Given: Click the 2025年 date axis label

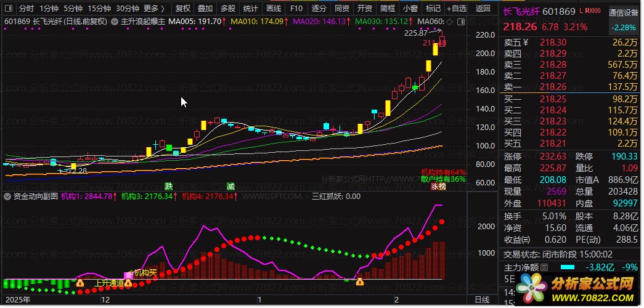Looking at the screenshot, I should pyautogui.click(x=18, y=300).
